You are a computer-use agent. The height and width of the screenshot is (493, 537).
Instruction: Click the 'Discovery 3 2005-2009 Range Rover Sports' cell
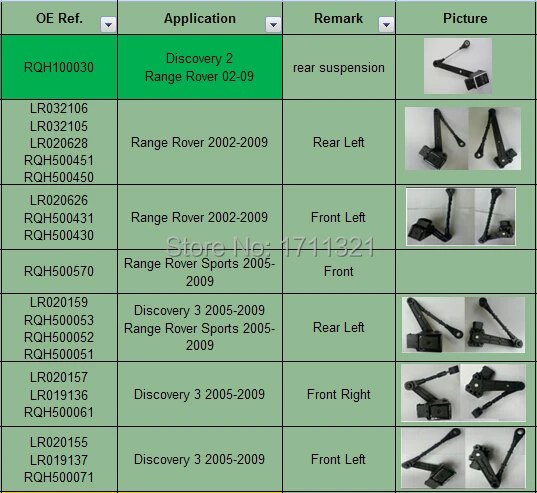[200, 327]
